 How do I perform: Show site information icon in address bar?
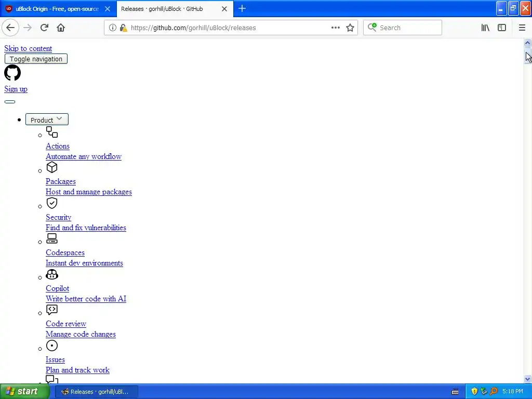pos(112,28)
